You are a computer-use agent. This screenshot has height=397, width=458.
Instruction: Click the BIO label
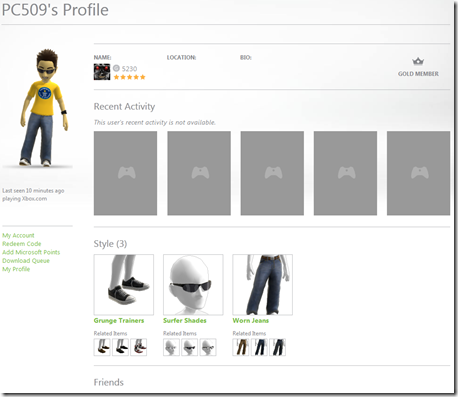pos(246,58)
